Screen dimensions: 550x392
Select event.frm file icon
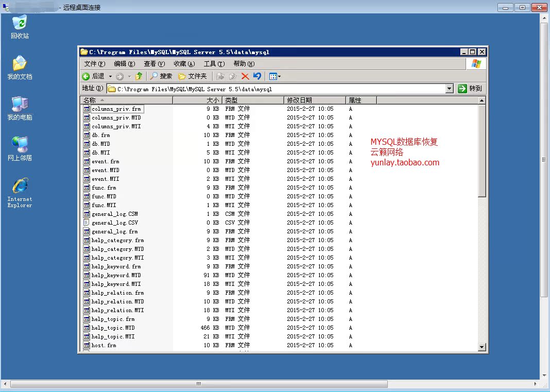pyautogui.click(x=87, y=161)
